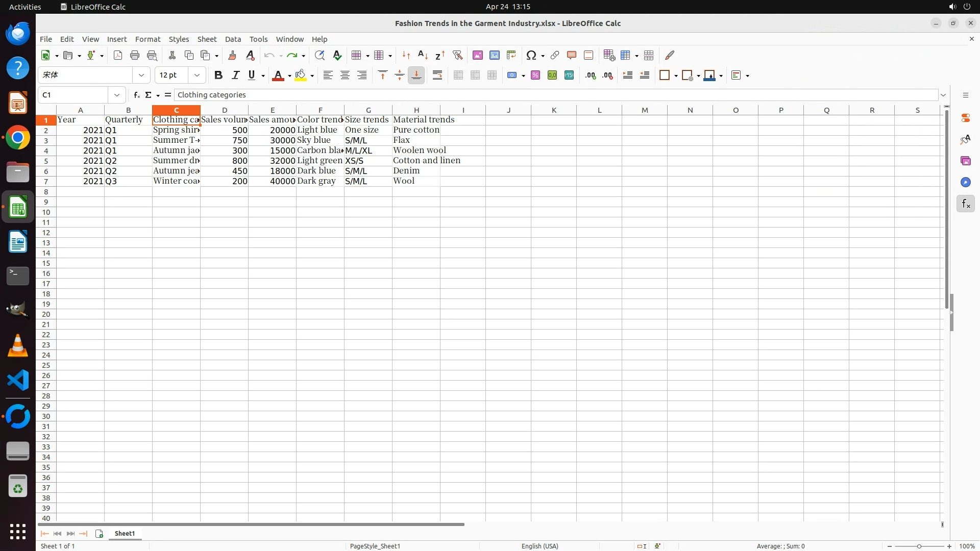Click the Clone Formatting paintbrush icon
Screen dimensions: 980x551
(232, 55)
